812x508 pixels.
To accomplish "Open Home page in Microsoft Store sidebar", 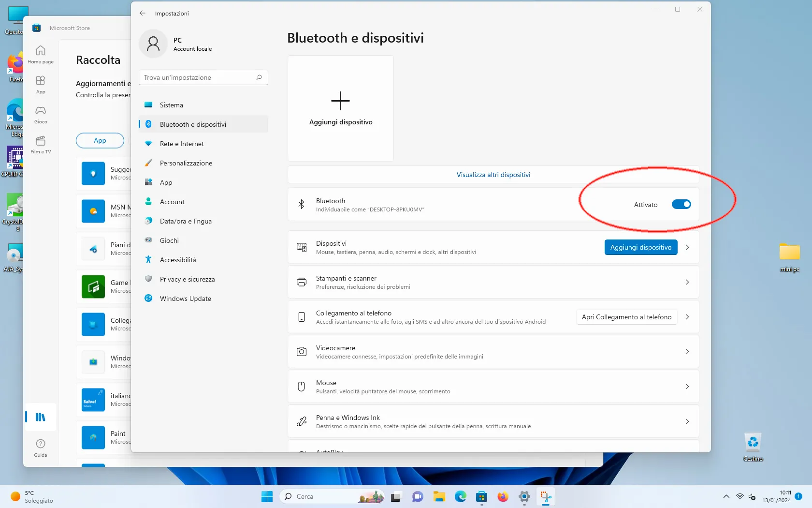I will coord(41,54).
